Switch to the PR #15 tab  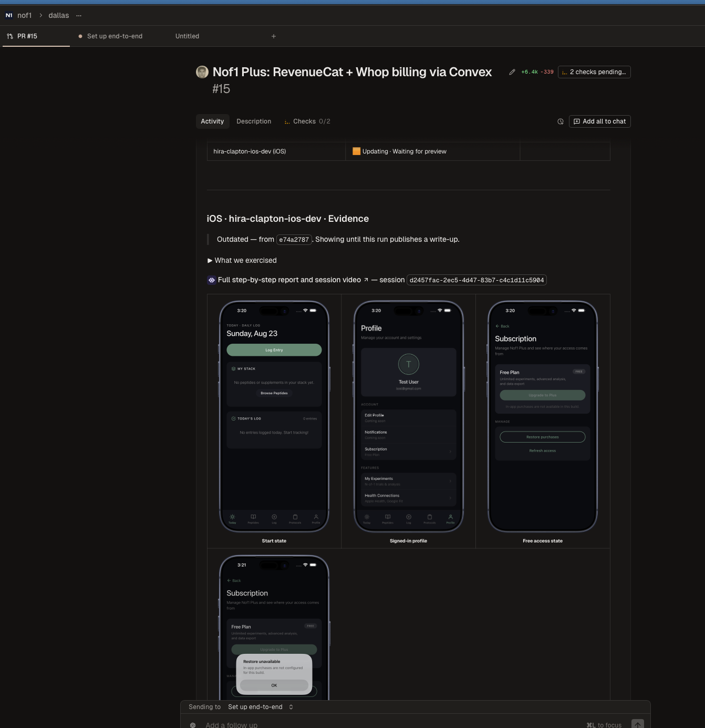(x=36, y=36)
